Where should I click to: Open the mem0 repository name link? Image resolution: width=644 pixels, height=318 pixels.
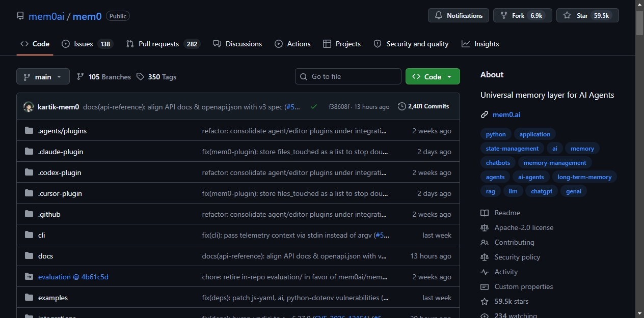coord(87,16)
